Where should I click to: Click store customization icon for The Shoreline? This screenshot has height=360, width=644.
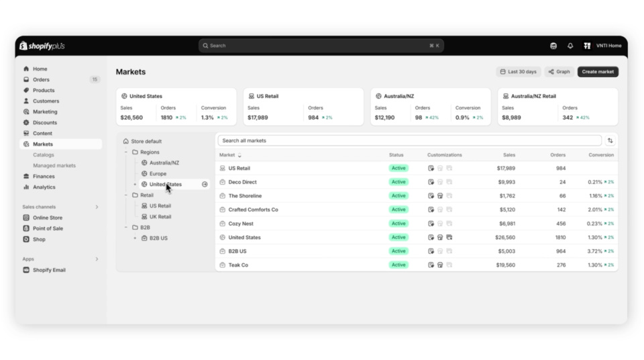click(x=440, y=196)
